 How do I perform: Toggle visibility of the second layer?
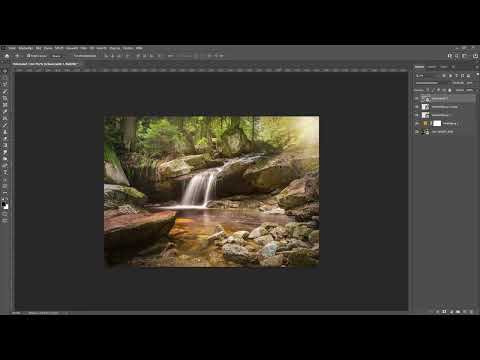[x=417, y=107]
